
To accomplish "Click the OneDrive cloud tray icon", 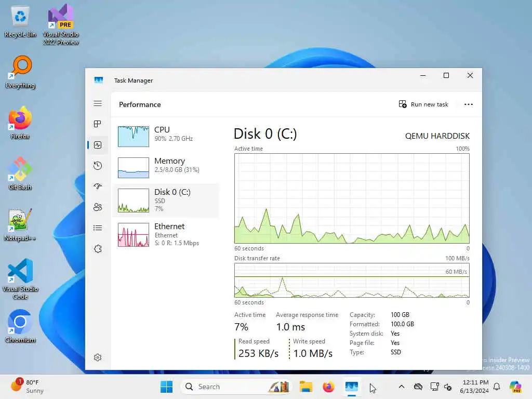I will click(418, 387).
